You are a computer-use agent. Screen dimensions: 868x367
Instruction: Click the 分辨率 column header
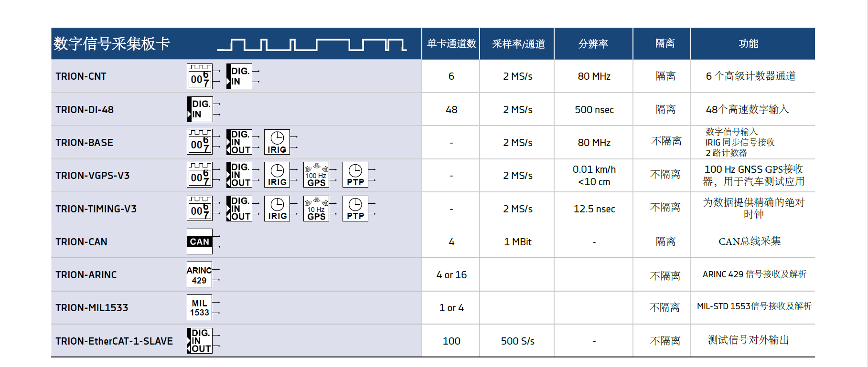pyautogui.click(x=593, y=44)
